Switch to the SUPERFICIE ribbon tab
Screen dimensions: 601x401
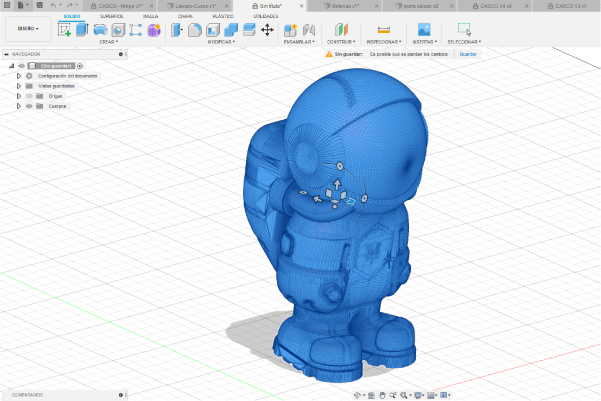111,17
